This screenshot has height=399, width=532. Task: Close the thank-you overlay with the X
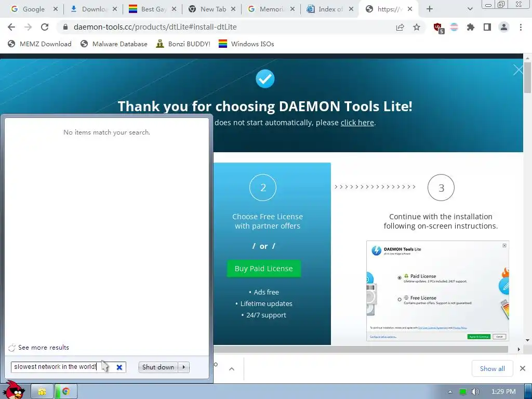[518, 70]
